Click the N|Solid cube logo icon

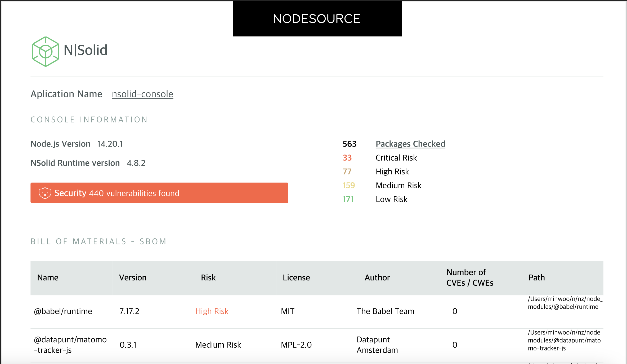pos(46,51)
